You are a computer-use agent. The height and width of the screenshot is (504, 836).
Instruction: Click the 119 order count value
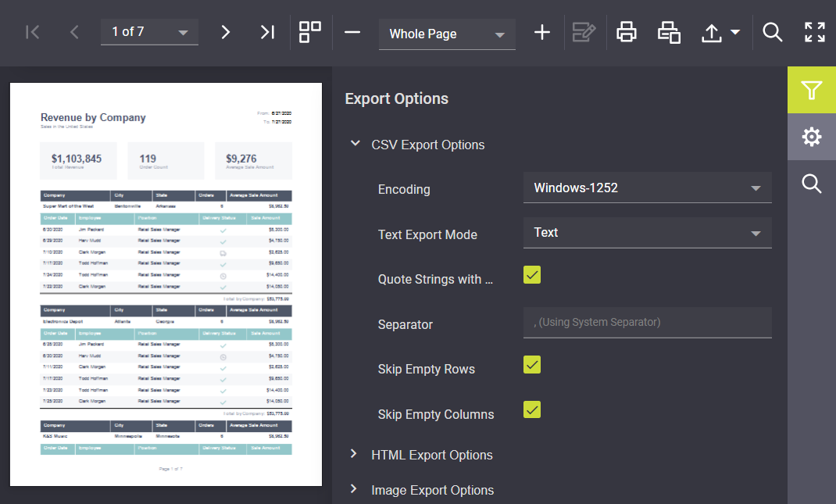148,159
